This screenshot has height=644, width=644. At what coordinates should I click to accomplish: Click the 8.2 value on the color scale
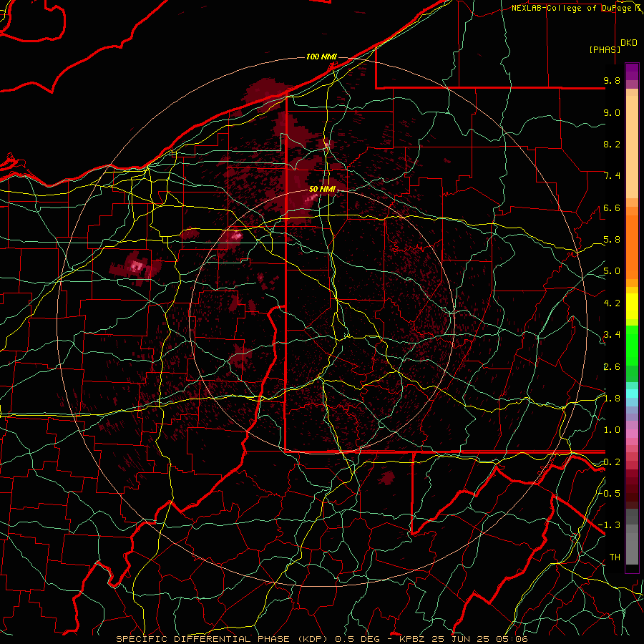point(612,144)
